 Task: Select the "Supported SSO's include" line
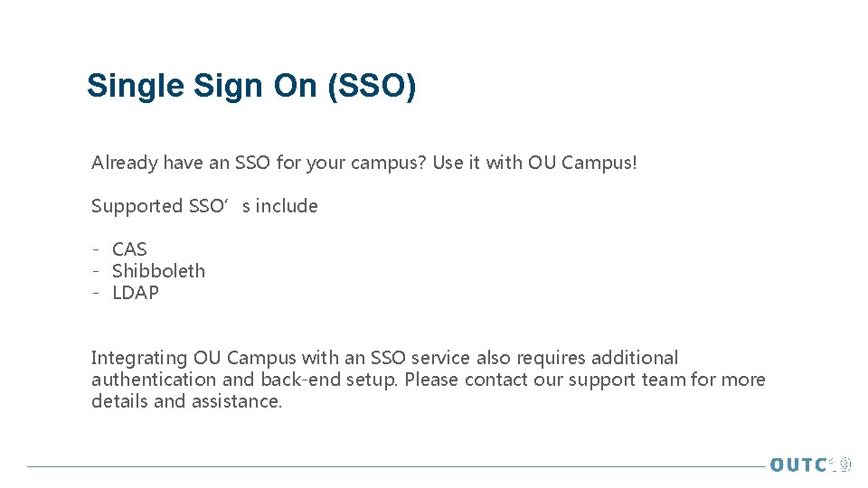[x=204, y=206]
